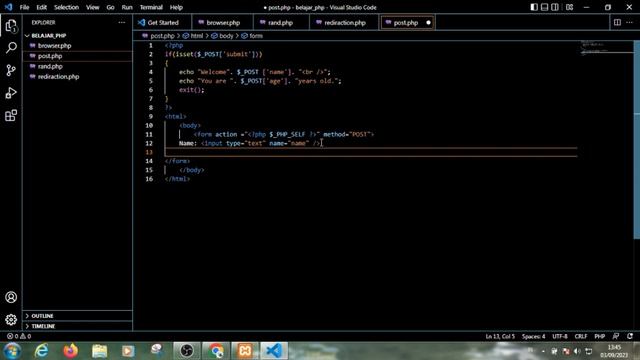Image resolution: width=640 pixels, height=360 pixels.
Task: Open the File menu
Action: tap(24, 7)
